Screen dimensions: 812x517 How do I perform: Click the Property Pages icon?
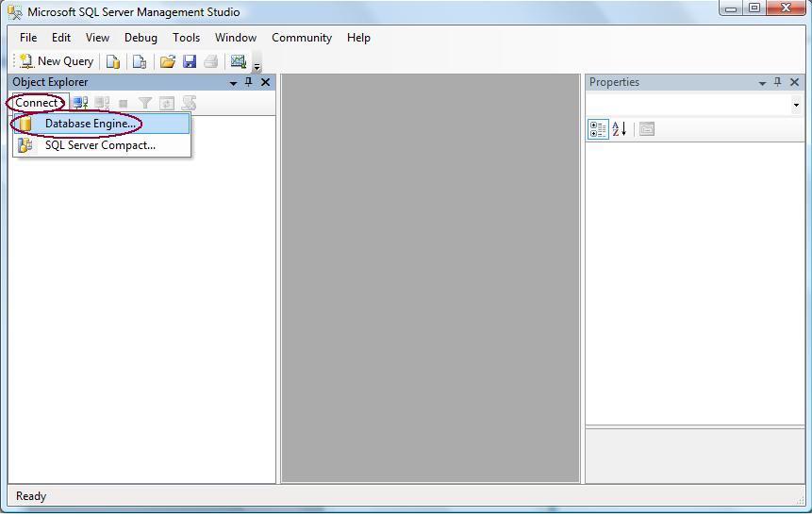pos(647,129)
